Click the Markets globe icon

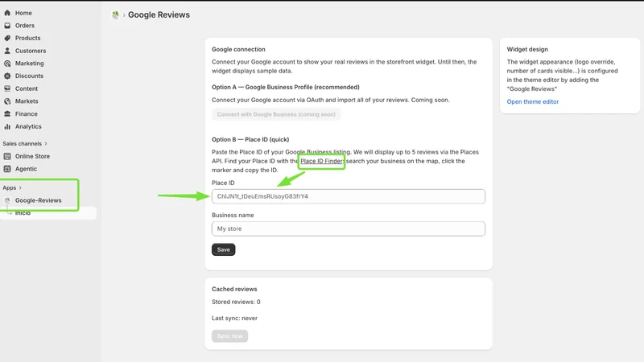pos(7,101)
